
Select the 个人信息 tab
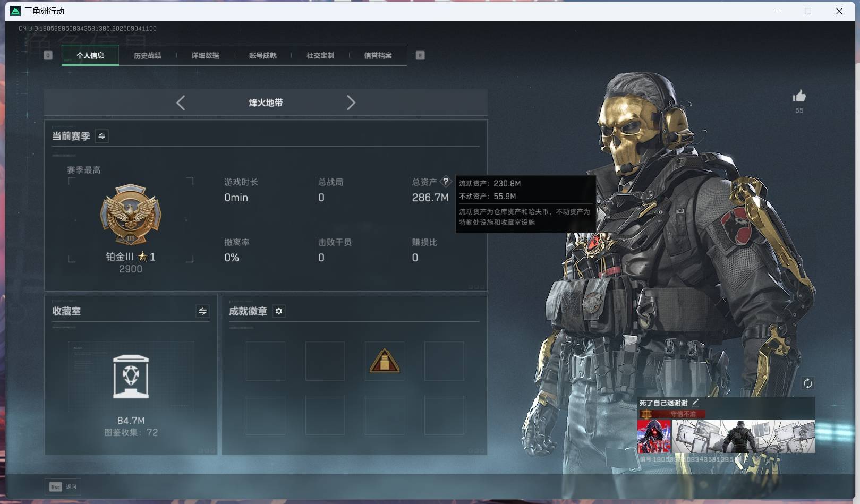90,55
